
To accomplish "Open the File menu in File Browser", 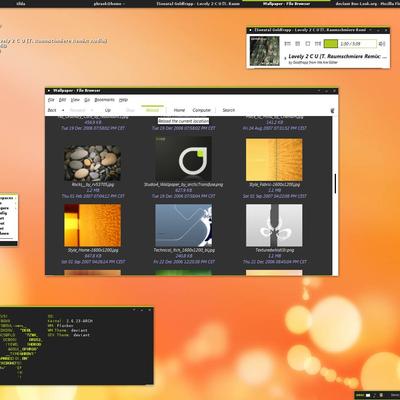I will (x=51, y=100).
